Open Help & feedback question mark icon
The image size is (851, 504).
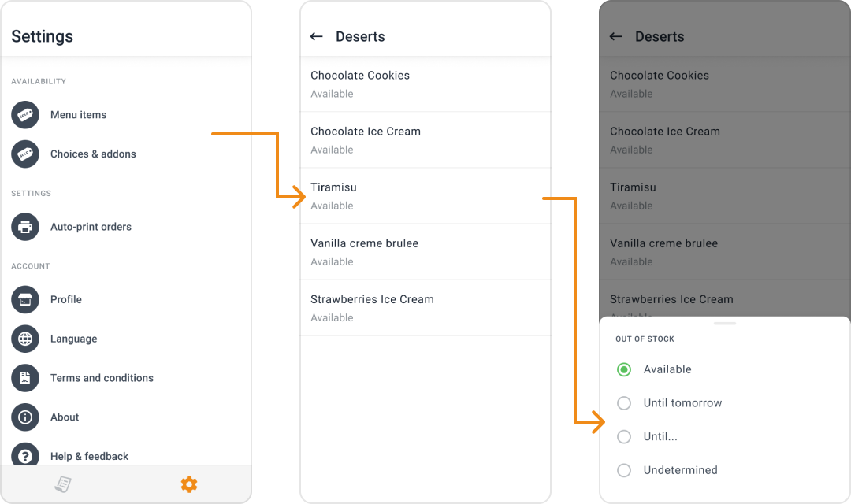(x=24, y=456)
